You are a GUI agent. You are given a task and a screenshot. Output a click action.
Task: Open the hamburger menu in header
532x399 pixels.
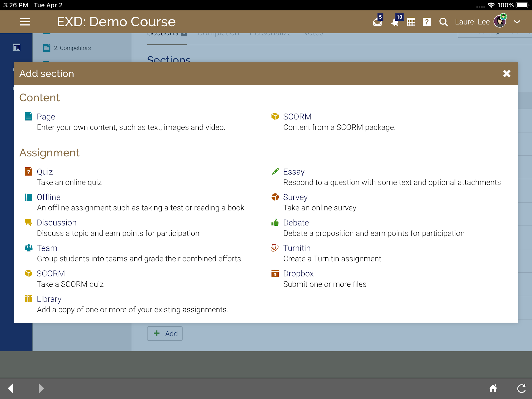(25, 22)
